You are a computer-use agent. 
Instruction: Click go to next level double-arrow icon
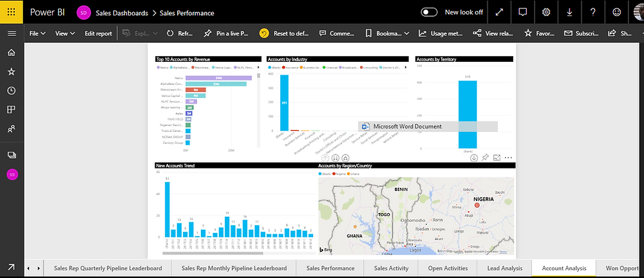[335, 158]
